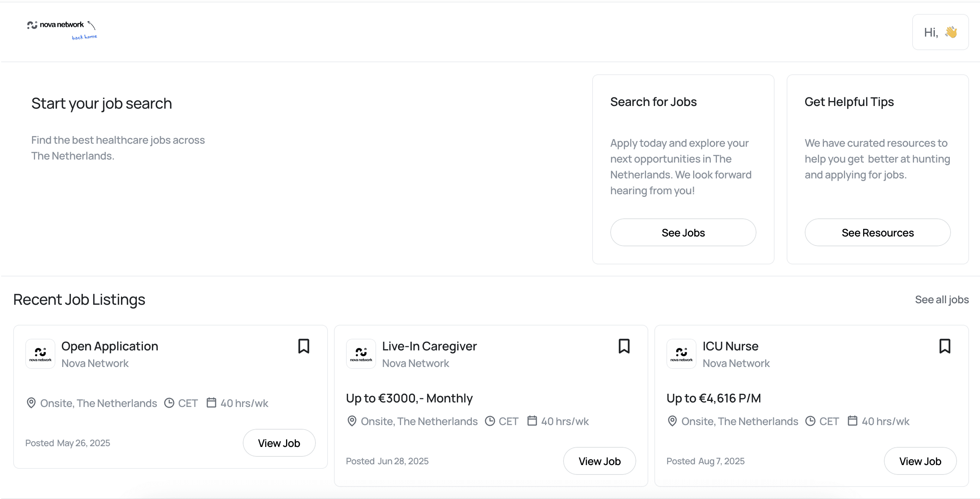Open the Hi greeting user menu
980x499 pixels.
940,32
